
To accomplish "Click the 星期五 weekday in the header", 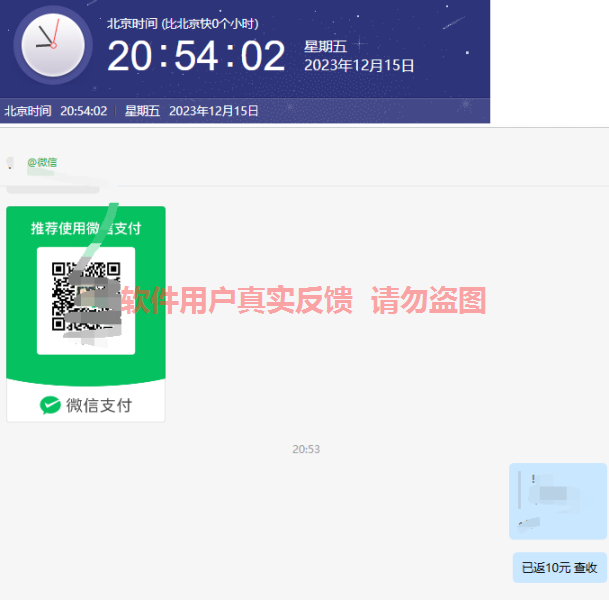I will coord(324,46).
